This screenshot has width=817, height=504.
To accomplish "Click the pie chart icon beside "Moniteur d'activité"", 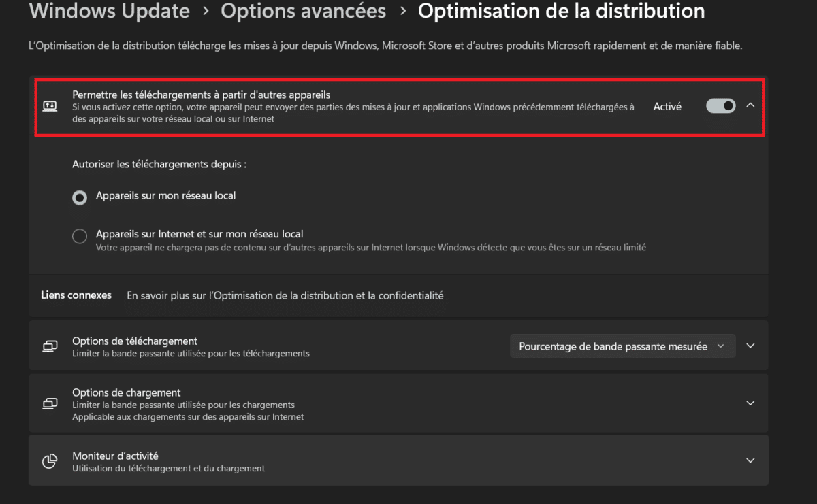I will [x=50, y=460].
